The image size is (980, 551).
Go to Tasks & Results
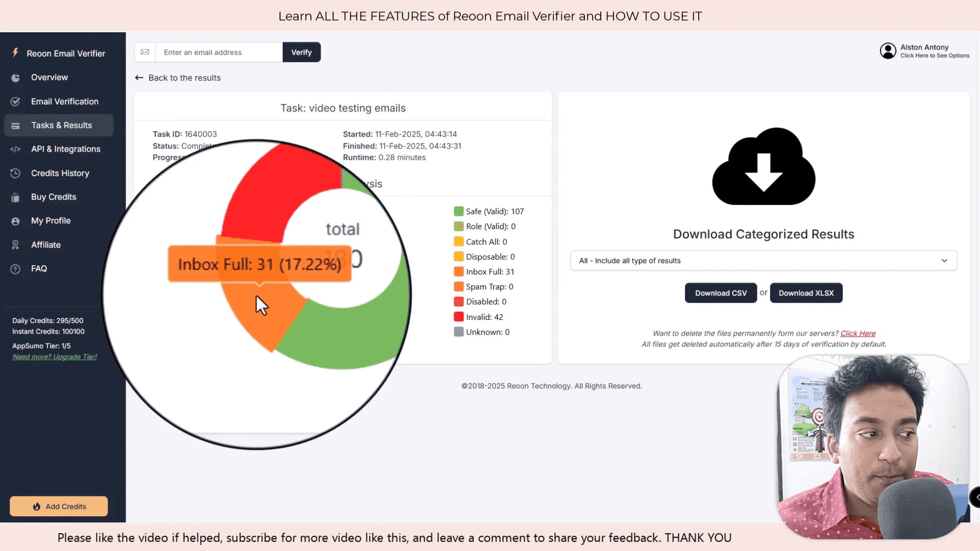[x=59, y=126]
